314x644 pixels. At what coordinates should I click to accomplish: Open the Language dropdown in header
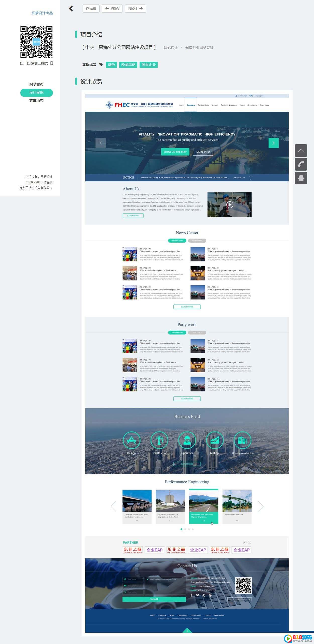[259, 96]
